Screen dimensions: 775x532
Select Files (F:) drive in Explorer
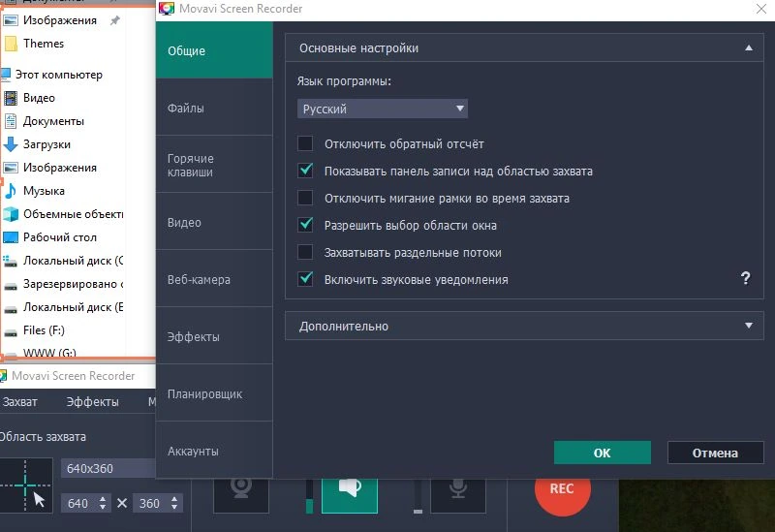44,330
